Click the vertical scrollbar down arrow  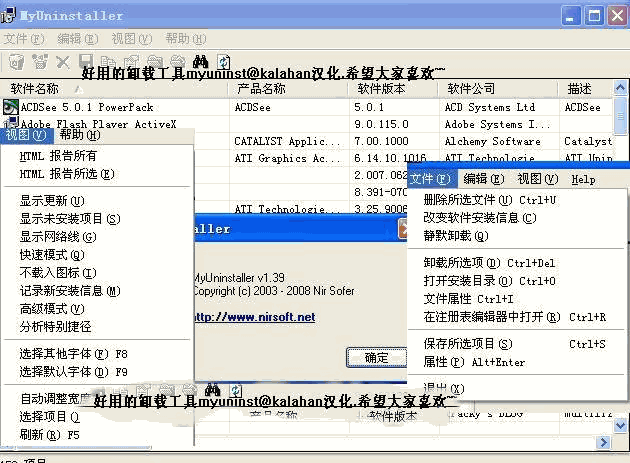coord(620,425)
